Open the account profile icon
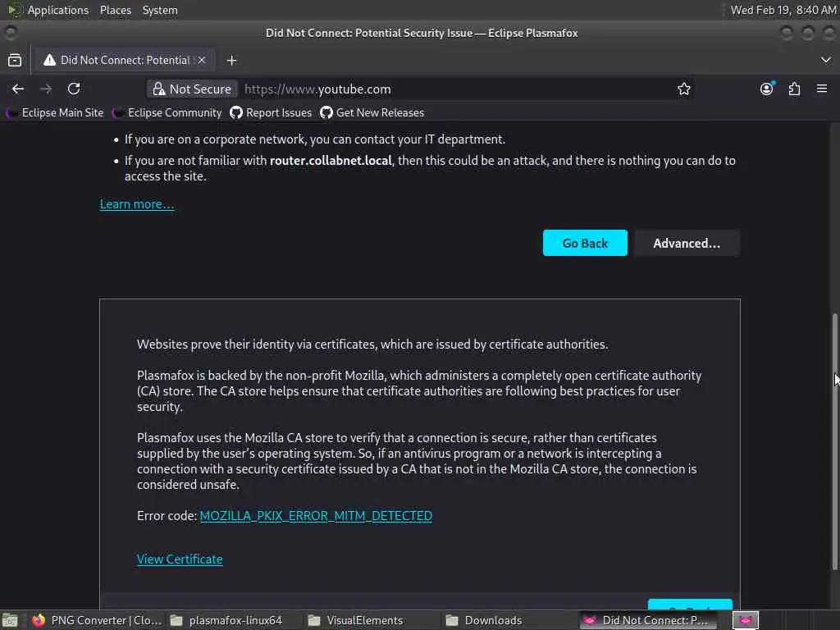This screenshot has width=840, height=630. pyautogui.click(x=767, y=89)
